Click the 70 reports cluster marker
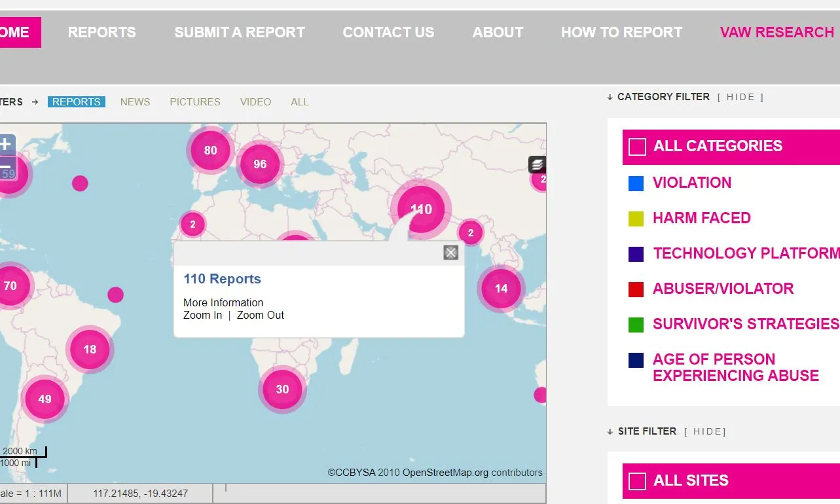840x504 pixels. click(10, 285)
